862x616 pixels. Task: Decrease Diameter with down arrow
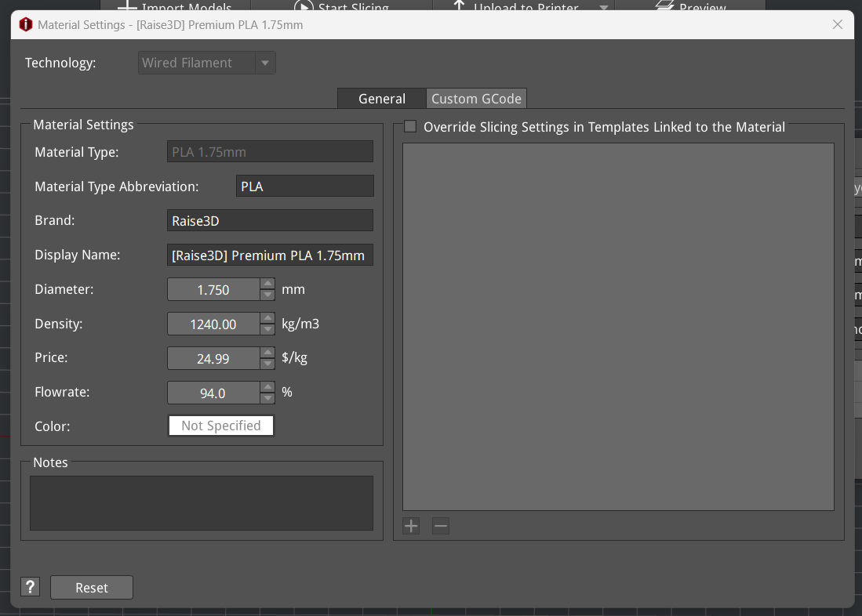267,295
